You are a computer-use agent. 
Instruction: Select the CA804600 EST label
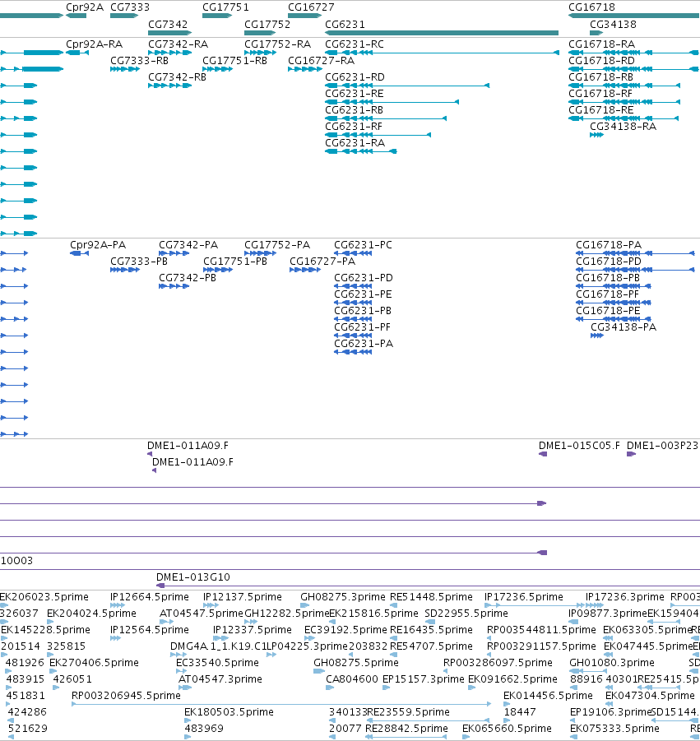click(x=352, y=679)
